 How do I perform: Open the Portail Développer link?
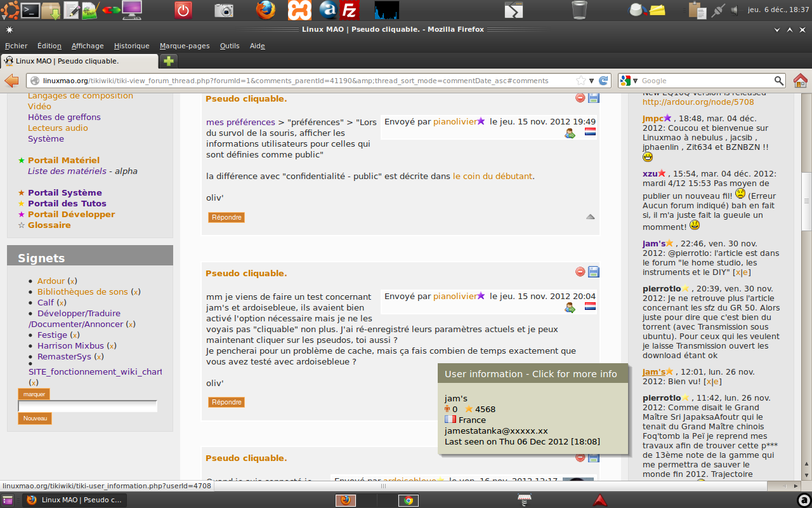tap(72, 214)
